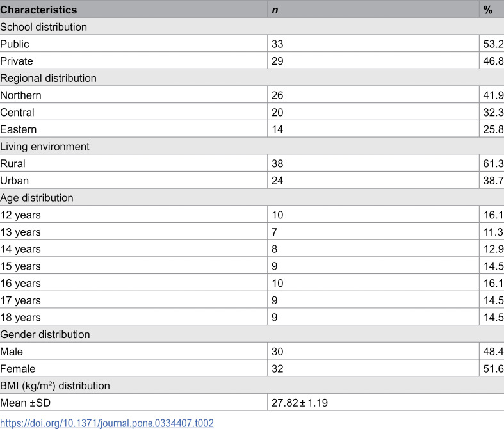
Task: Open the doi.org journal.pone.0334407.t002 link
Action: [x=107, y=423]
